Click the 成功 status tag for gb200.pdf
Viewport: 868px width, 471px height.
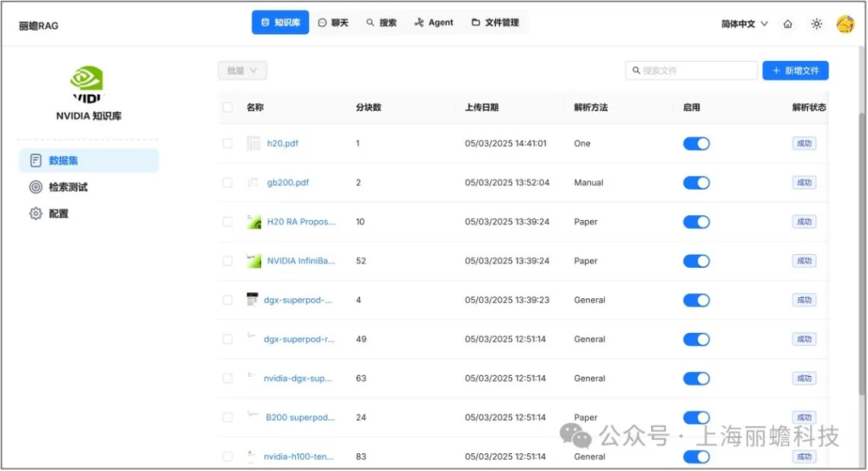pos(804,183)
